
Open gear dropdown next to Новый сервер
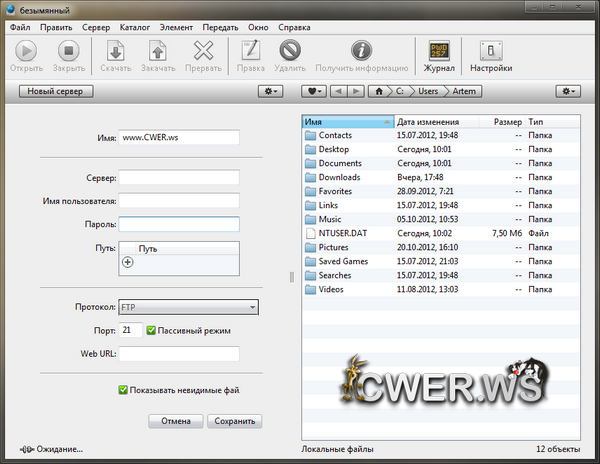coord(270,91)
